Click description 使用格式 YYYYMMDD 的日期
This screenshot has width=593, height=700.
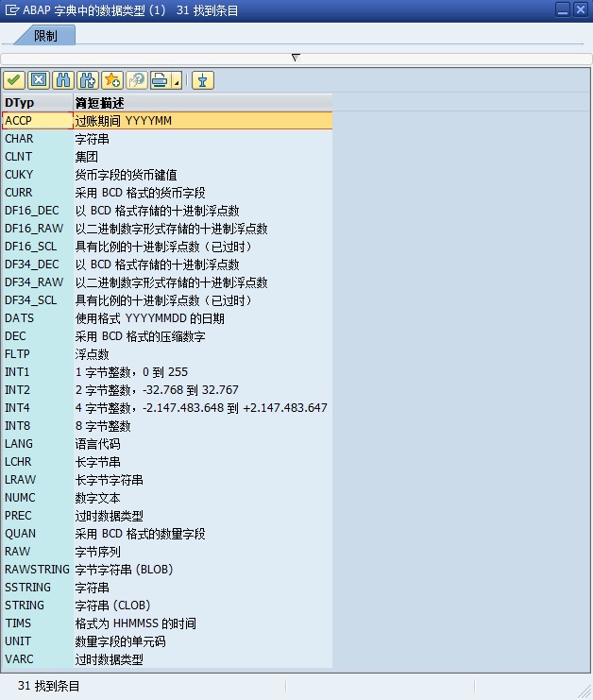coord(149,318)
